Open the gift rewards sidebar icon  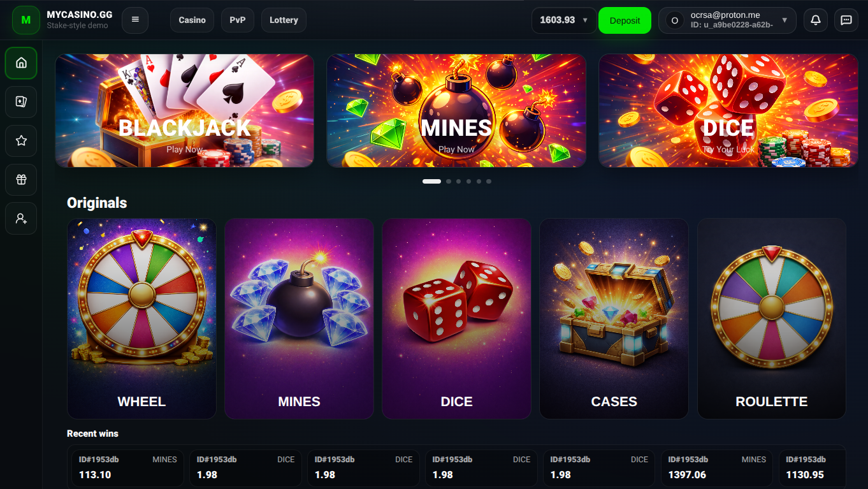(x=21, y=180)
